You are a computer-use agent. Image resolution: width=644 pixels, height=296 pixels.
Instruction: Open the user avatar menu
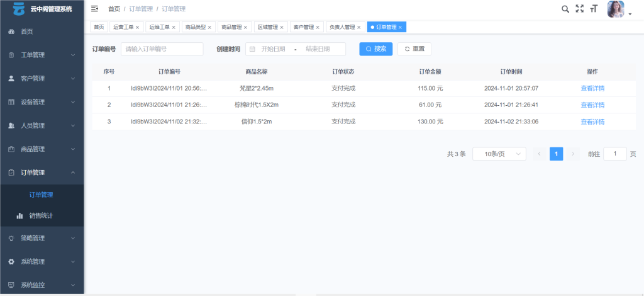coord(618,9)
